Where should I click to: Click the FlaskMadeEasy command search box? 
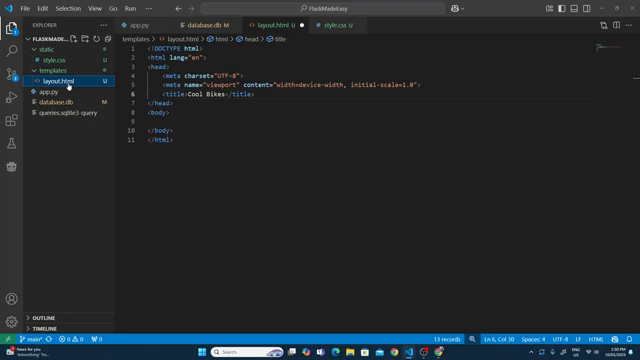click(x=323, y=8)
